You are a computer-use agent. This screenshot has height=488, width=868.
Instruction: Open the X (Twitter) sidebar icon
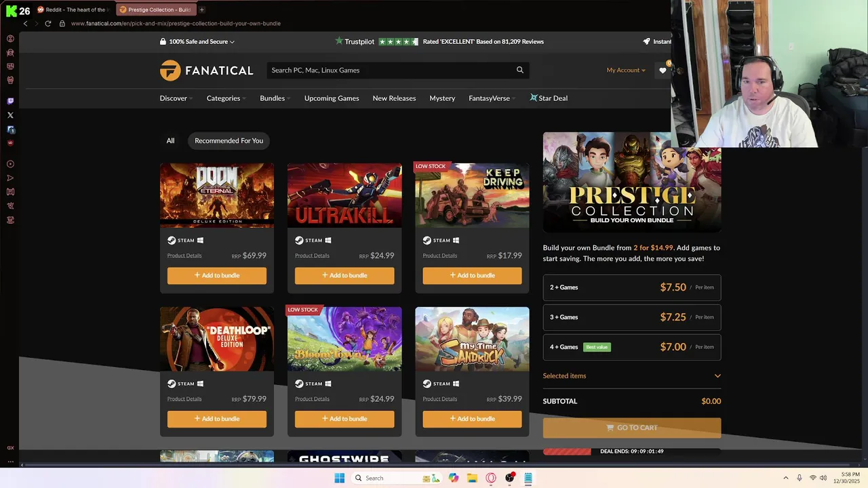coord(10,115)
